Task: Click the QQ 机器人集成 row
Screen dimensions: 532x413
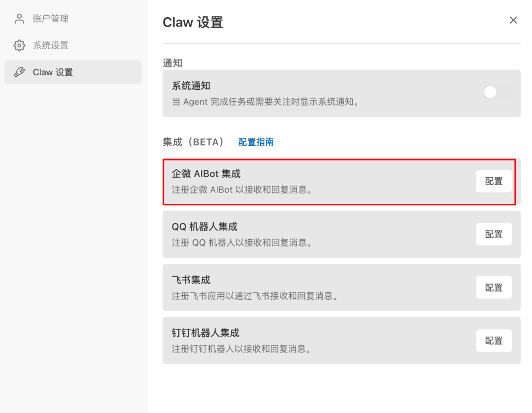Action: pos(320,234)
